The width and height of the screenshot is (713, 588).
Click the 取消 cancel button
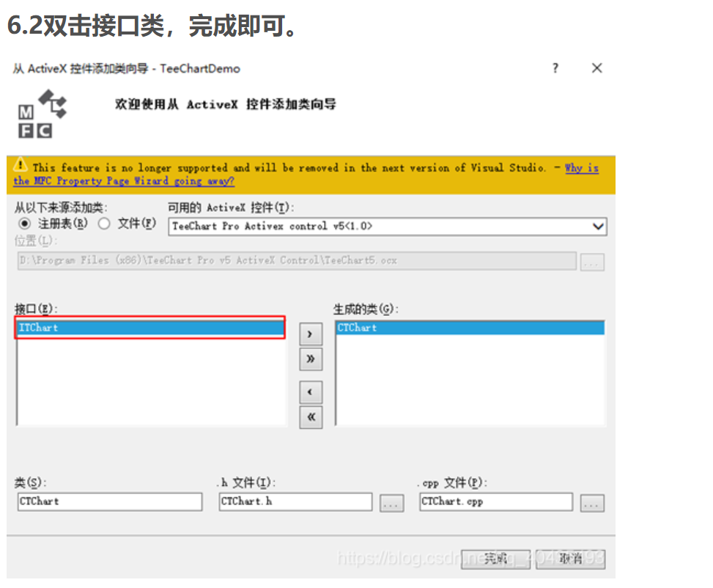coord(570,559)
